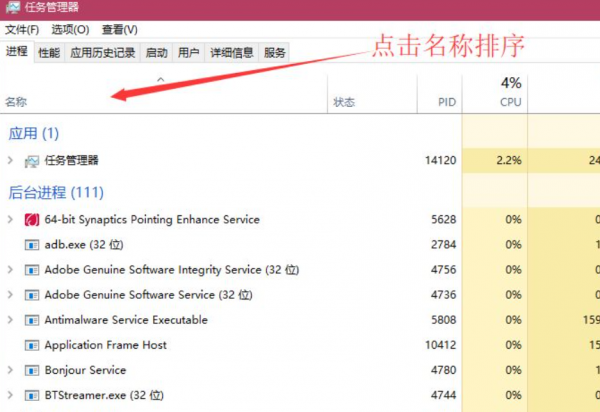Open the 查看(V) menu

119,29
